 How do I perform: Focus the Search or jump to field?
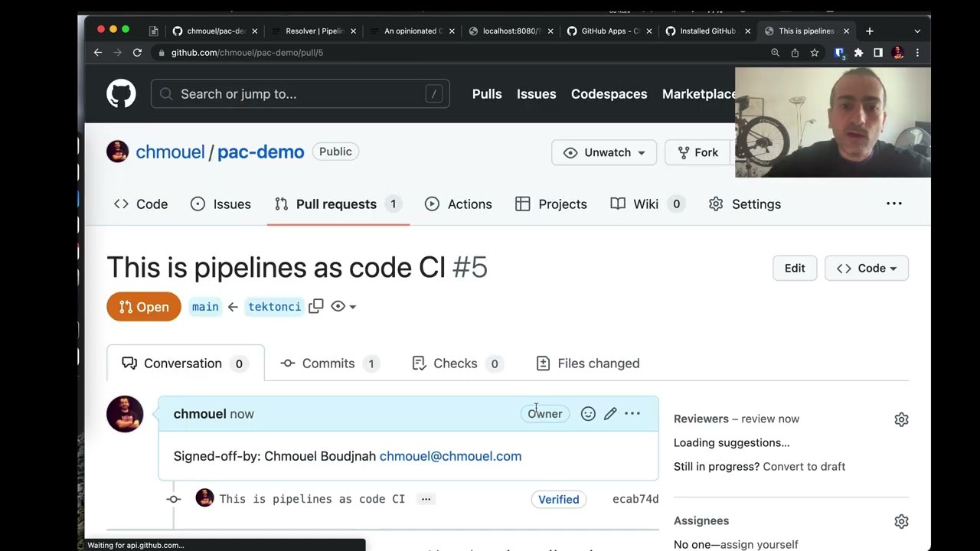tap(300, 93)
